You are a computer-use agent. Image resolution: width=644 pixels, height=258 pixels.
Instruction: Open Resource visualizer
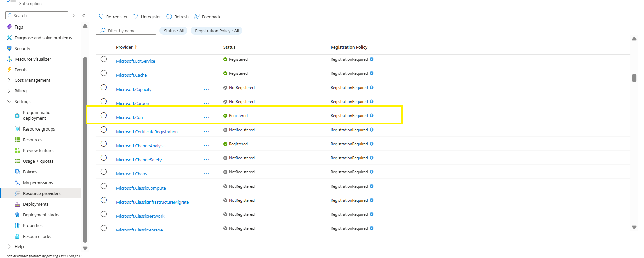coord(33,59)
